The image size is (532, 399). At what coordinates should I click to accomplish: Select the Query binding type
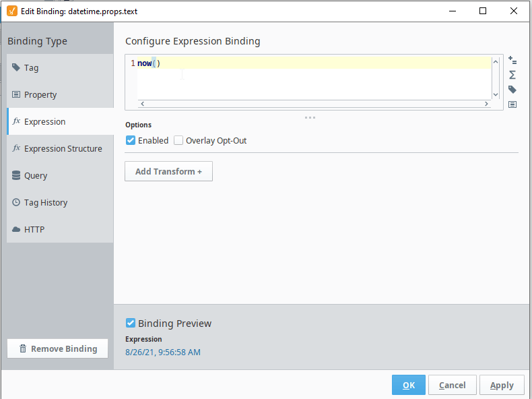point(60,175)
